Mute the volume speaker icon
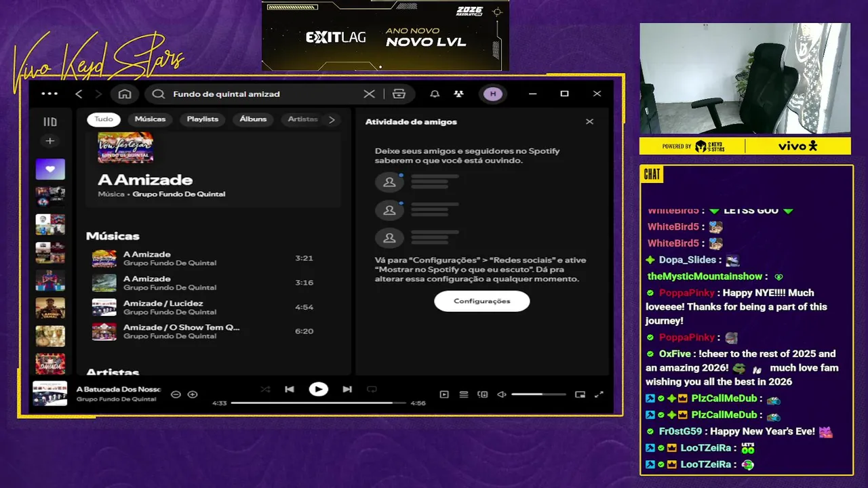This screenshot has height=488, width=868. 502,394
